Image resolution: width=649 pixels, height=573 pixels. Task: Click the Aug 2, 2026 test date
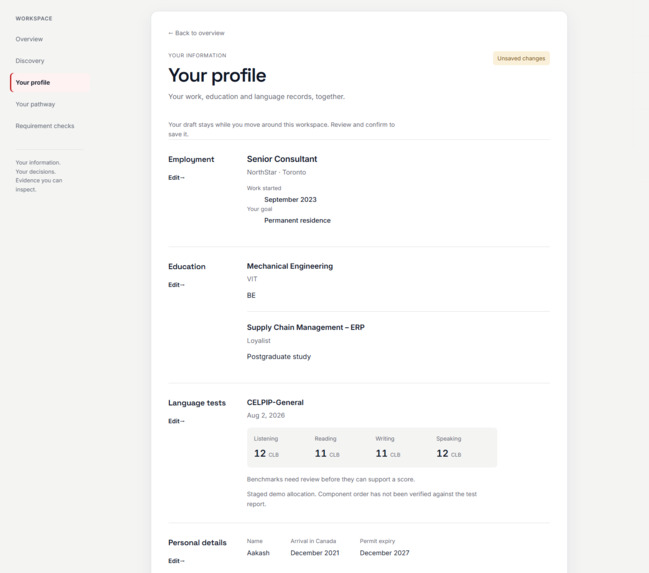pyautogui.click(x=266, y=415)
